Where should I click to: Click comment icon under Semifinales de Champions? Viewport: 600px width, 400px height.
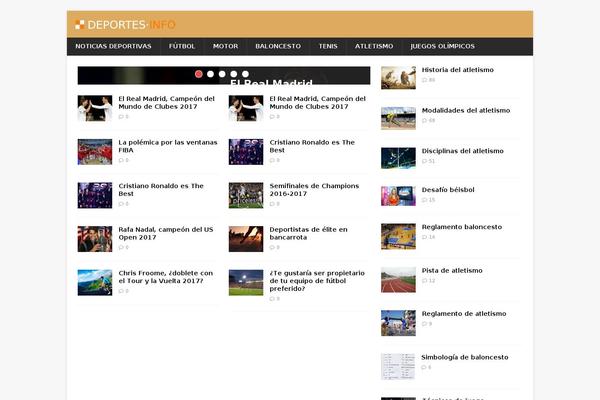(x=272, y=204)
